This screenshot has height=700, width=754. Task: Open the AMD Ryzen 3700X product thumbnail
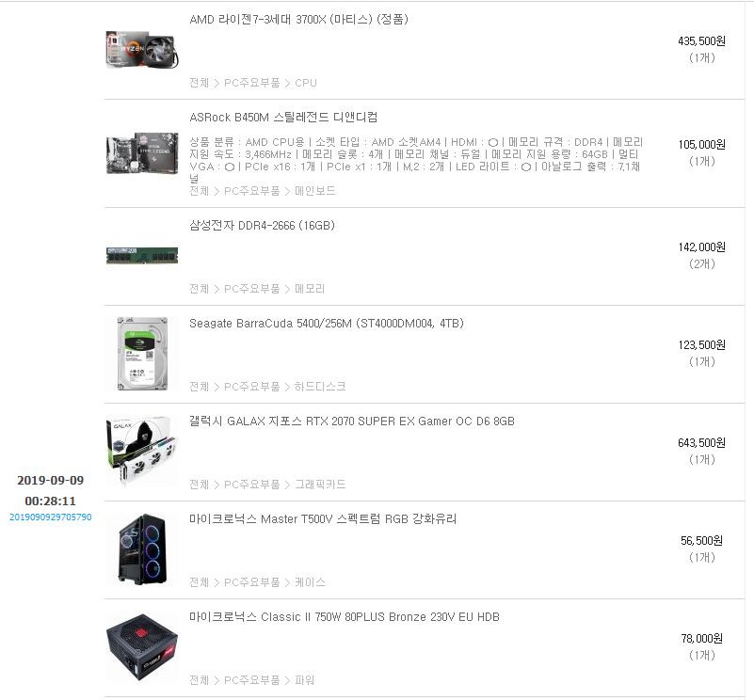(x=142, y=50)
